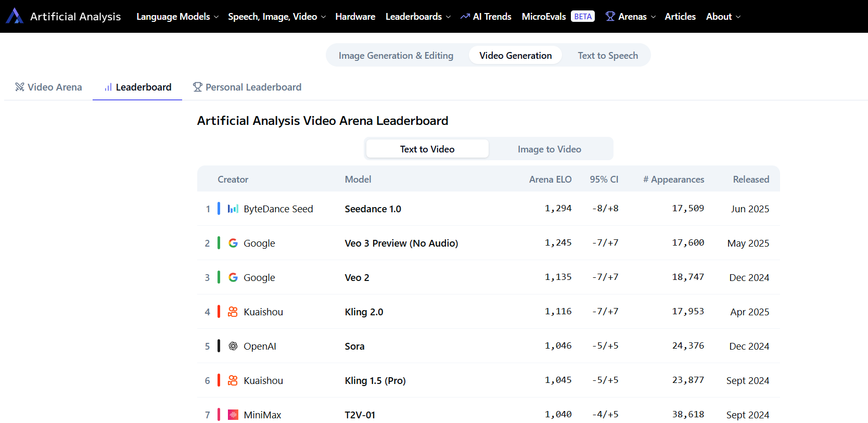
Task: Click the Kling 2.0 model name
Action: 364,312
